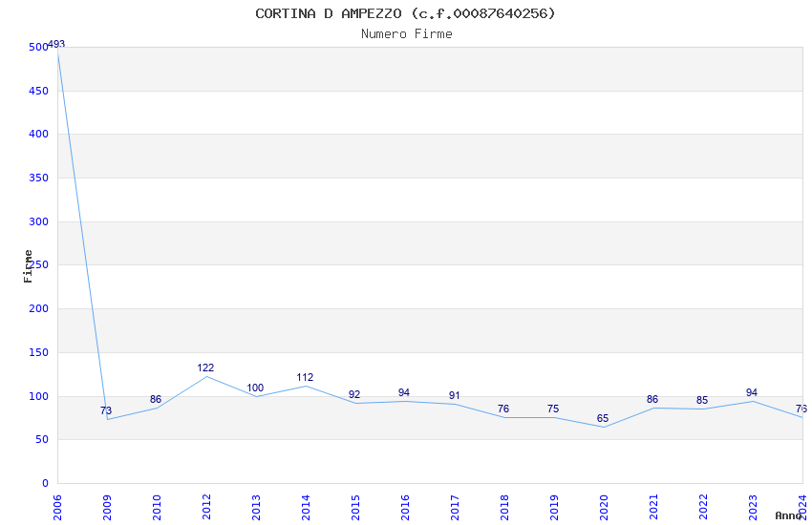Select the data label 92 for 2015
This screenshot has width=812, height=525.
click(x=354, y=394)
